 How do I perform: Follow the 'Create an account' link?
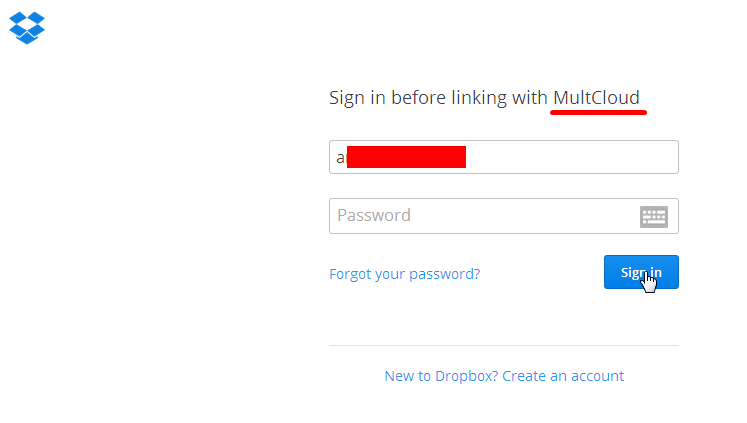[563, 376]
